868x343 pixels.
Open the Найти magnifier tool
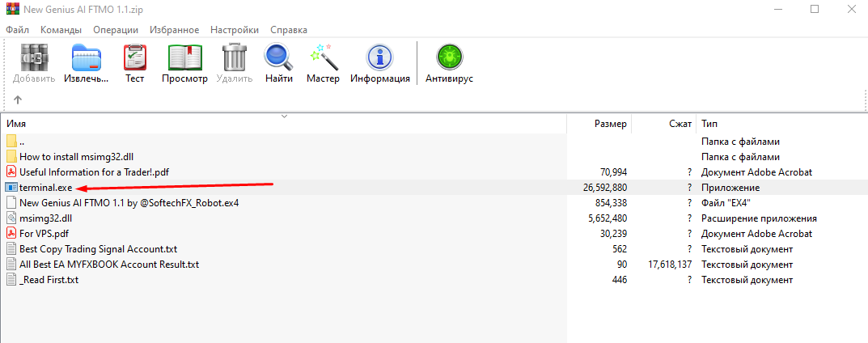[279, 57]
